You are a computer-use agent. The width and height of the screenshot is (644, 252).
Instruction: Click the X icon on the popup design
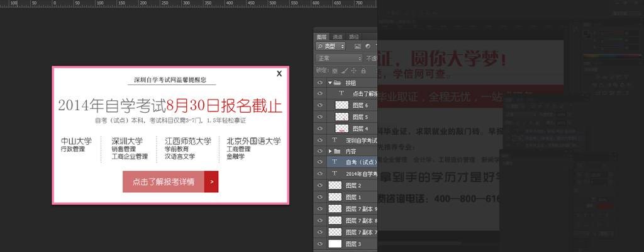pyautogui.click(x=279, y=74)
